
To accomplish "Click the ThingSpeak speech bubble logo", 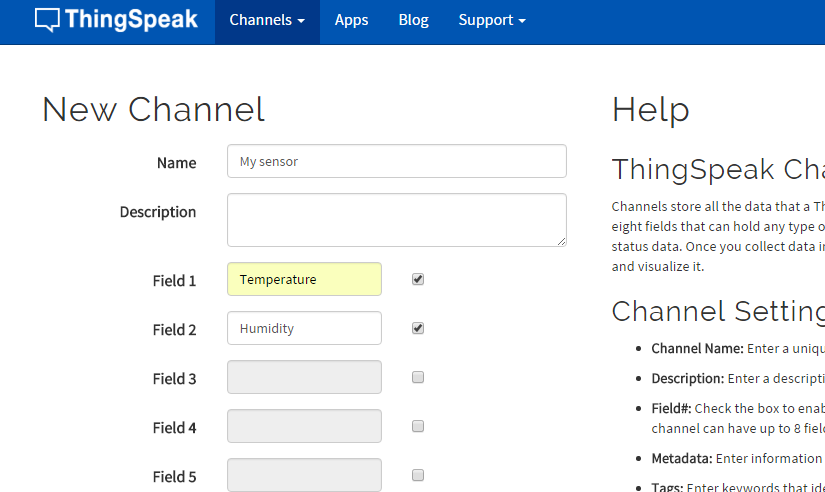I will [47, 20].
